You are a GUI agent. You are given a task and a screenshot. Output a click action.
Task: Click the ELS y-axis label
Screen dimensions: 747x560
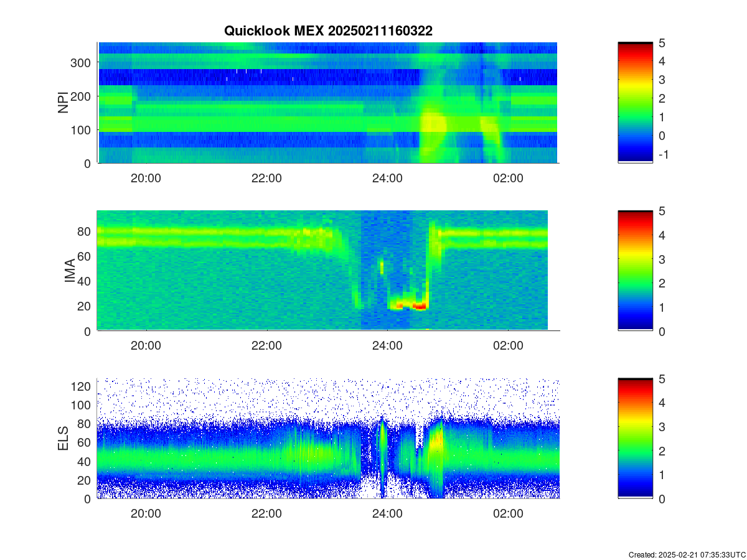click(63, 439)
